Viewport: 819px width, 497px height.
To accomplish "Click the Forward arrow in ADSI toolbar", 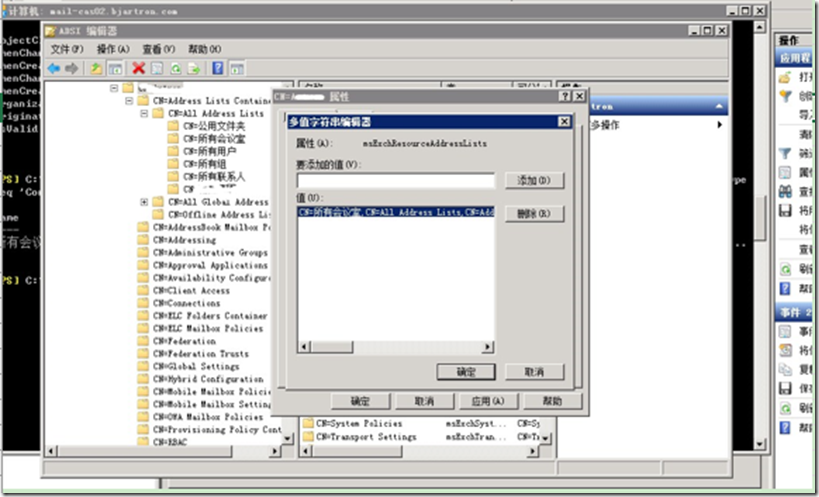I will (x=72, y=68).
